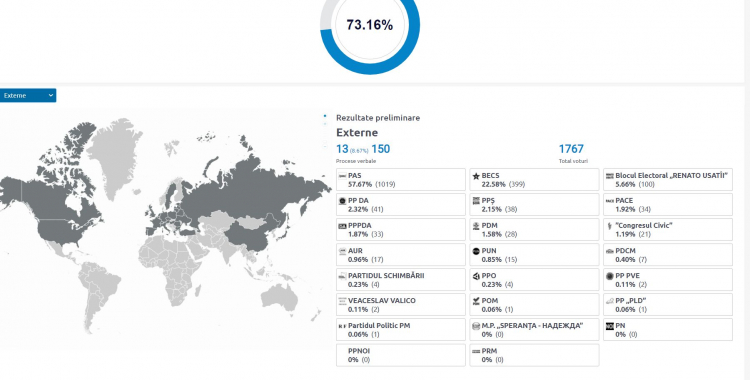750x380 pixels.
Task: Click the PDM party rose icon
Action: coord(475,226)
